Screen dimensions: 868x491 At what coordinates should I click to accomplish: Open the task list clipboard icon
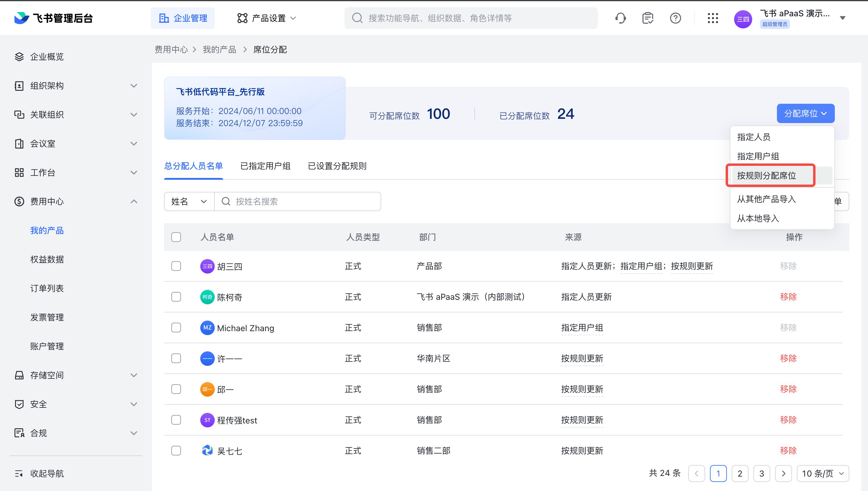648,18
